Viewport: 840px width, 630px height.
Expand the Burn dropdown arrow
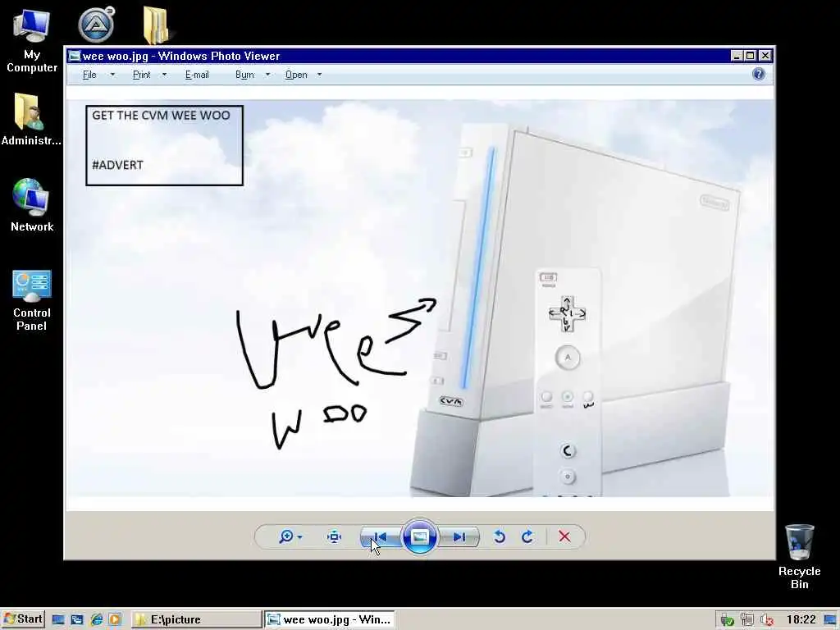pyautogui.click(x=268, y=75)
